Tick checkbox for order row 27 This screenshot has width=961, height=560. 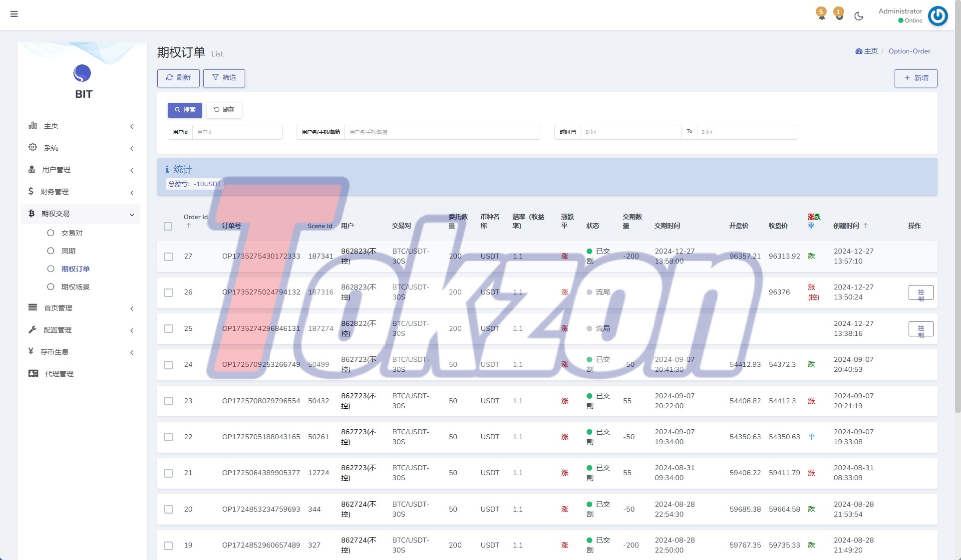[169, 257]
